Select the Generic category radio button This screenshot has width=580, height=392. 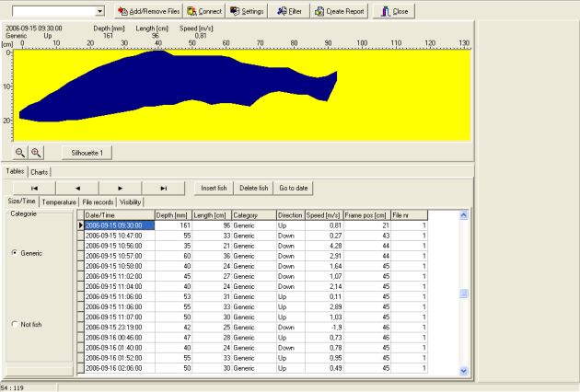[15, 252]
